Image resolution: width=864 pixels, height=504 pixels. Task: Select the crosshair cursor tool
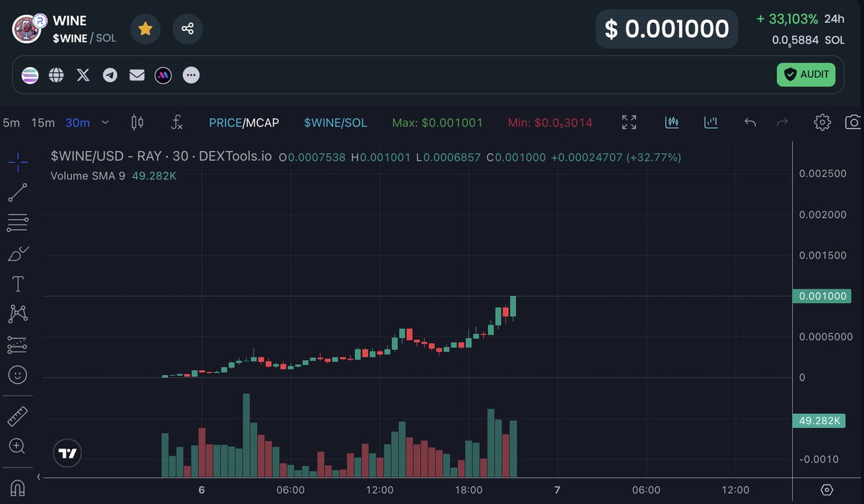(18, 162)
